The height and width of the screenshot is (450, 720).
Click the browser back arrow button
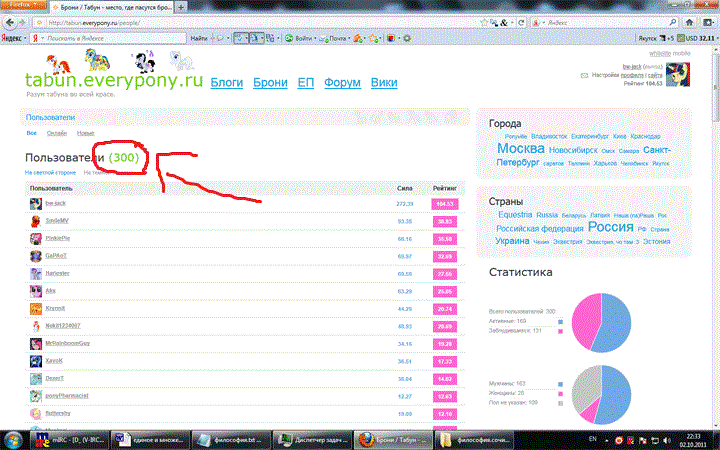point(10,22)
